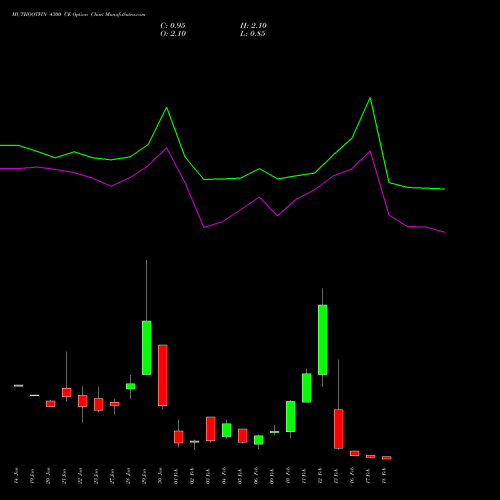
Task: Select the high value H: 2.10
Action: click(253, 26)
